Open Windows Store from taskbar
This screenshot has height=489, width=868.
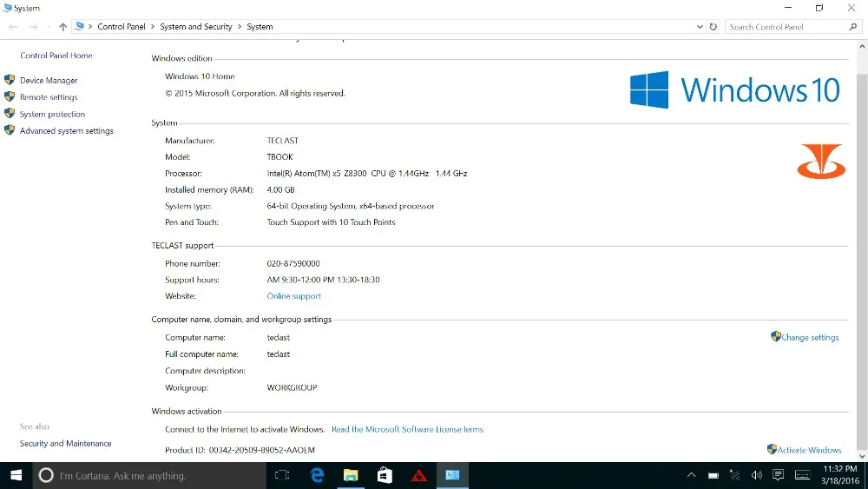(385, 475)
